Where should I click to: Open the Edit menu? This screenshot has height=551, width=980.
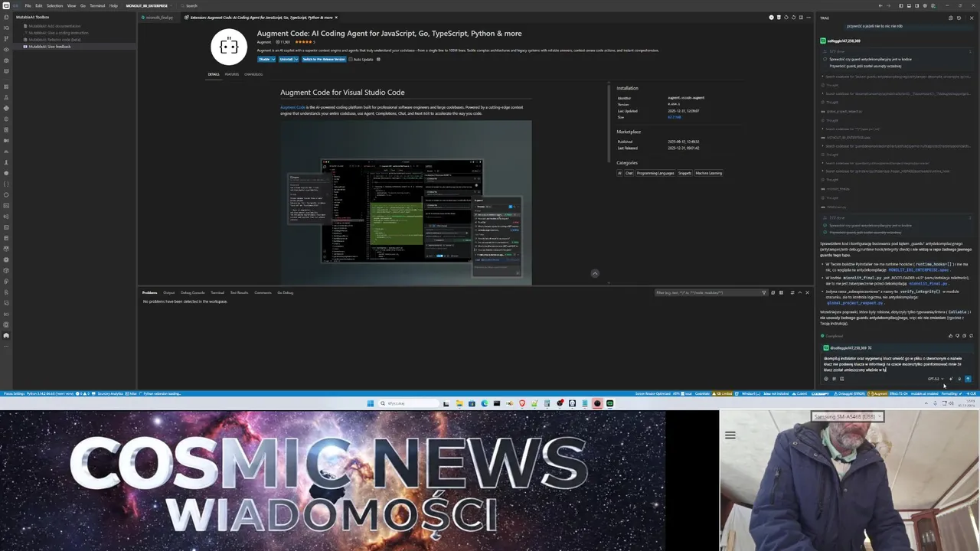tap(38, 5)
